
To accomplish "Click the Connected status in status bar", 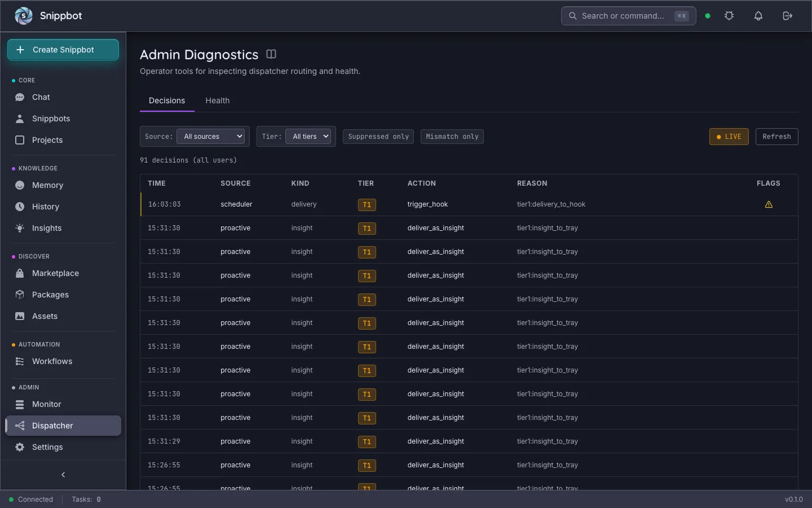I will click(31, 500).
